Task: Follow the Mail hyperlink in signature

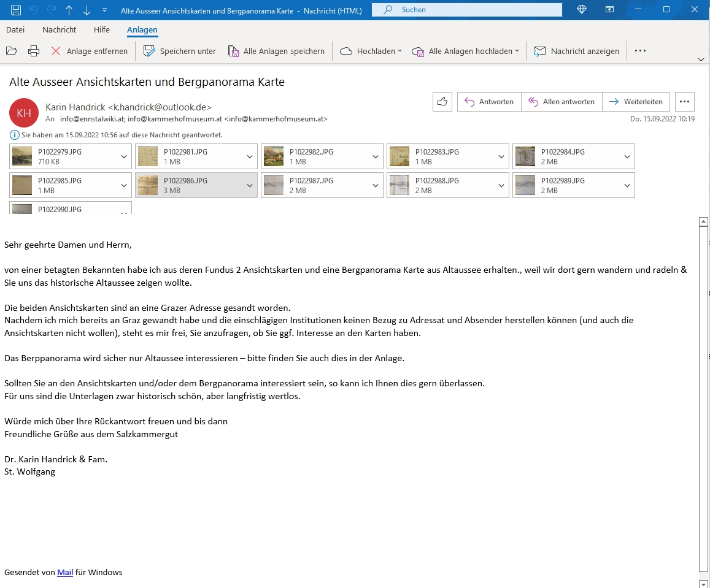Action: 65,572
